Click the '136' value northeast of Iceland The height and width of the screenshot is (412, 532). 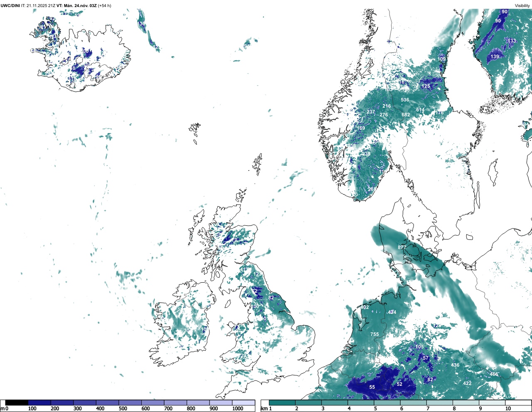click(141, 24)
